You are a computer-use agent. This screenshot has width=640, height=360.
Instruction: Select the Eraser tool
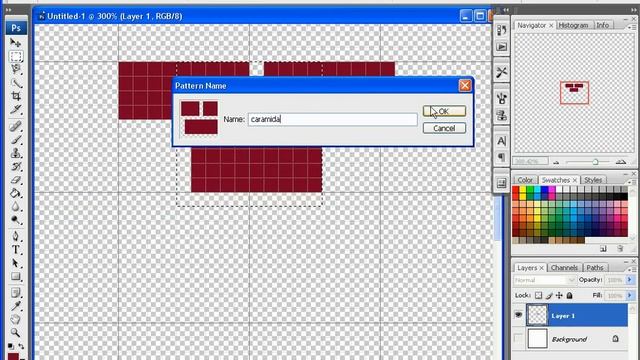[x=16, y=180]
